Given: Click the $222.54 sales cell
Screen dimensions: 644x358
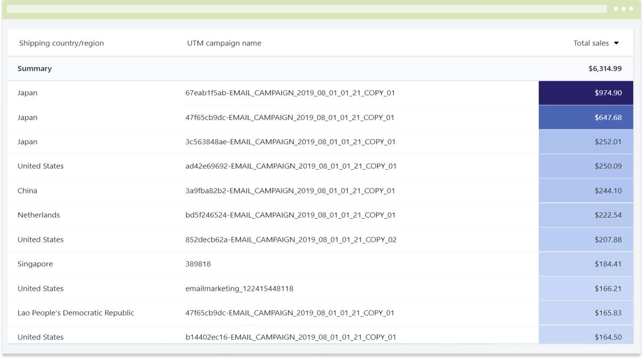Looking at the screenshot, I should [586, 215].
